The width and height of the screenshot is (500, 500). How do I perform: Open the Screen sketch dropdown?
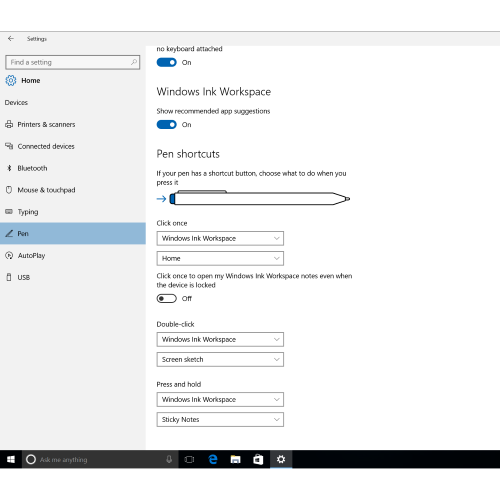(x=220, y=359)
